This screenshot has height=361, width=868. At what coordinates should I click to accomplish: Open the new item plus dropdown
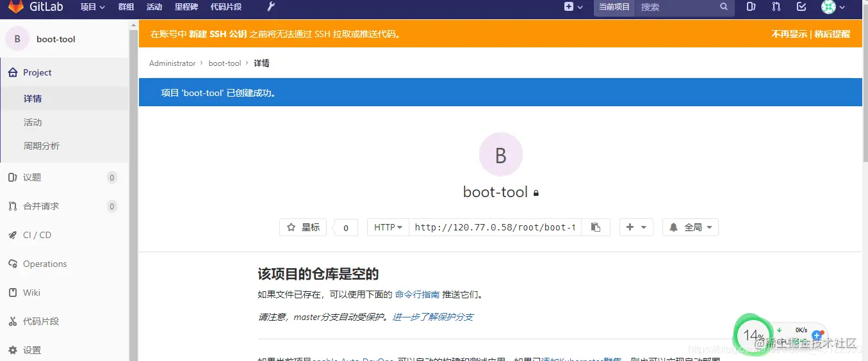tap(573, 7)
